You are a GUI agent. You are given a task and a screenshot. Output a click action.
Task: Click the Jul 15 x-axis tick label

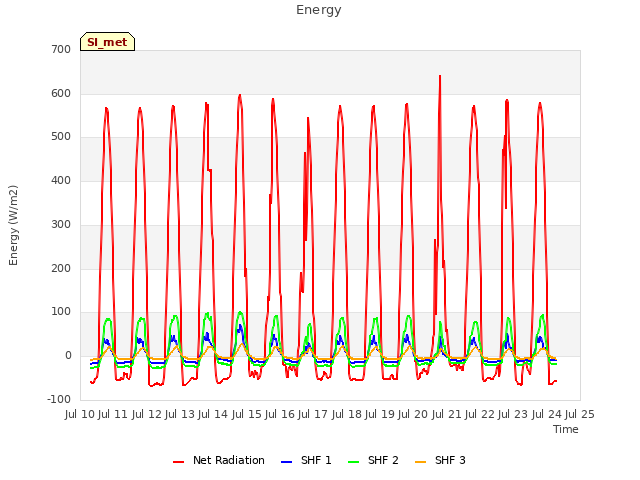[247, 415]
